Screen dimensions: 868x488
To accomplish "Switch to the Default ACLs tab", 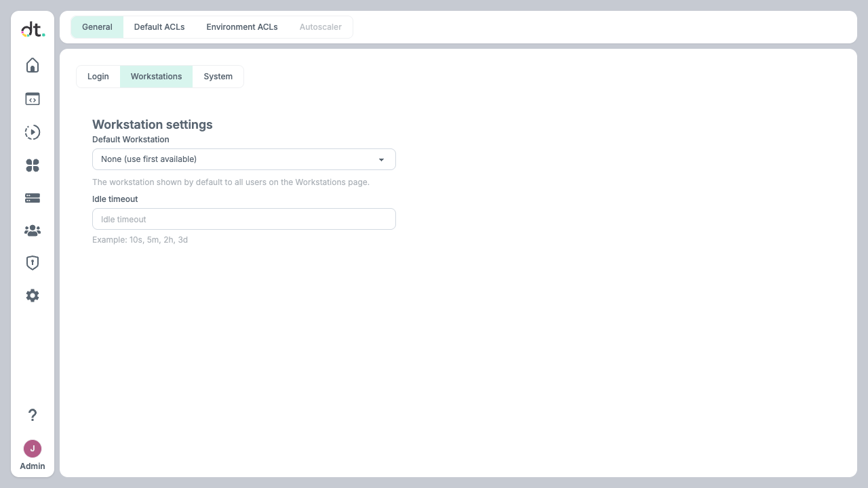I will point(159,27).
